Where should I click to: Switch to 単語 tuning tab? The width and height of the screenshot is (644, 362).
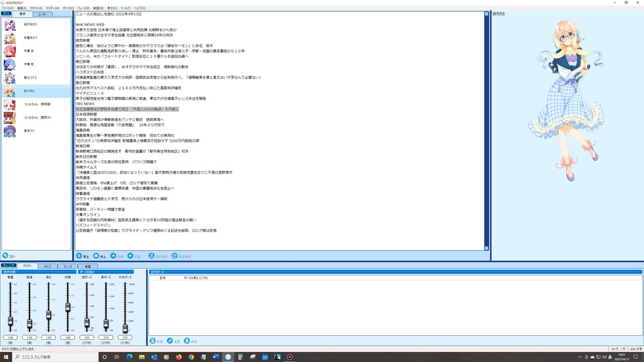point(87,266)
